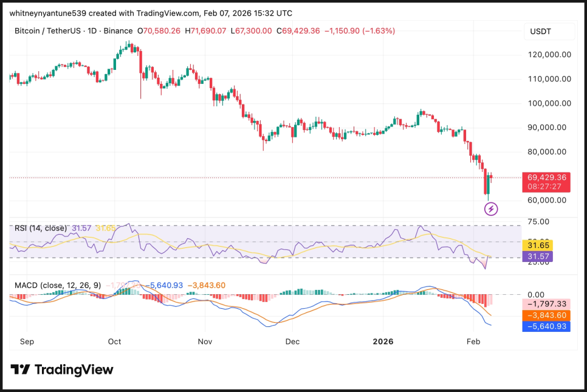Image resolution: width=587 pixels, height=392 pixels.
Task: Click the TradingView wordmark at bottom left
Action: coord(74,370)
